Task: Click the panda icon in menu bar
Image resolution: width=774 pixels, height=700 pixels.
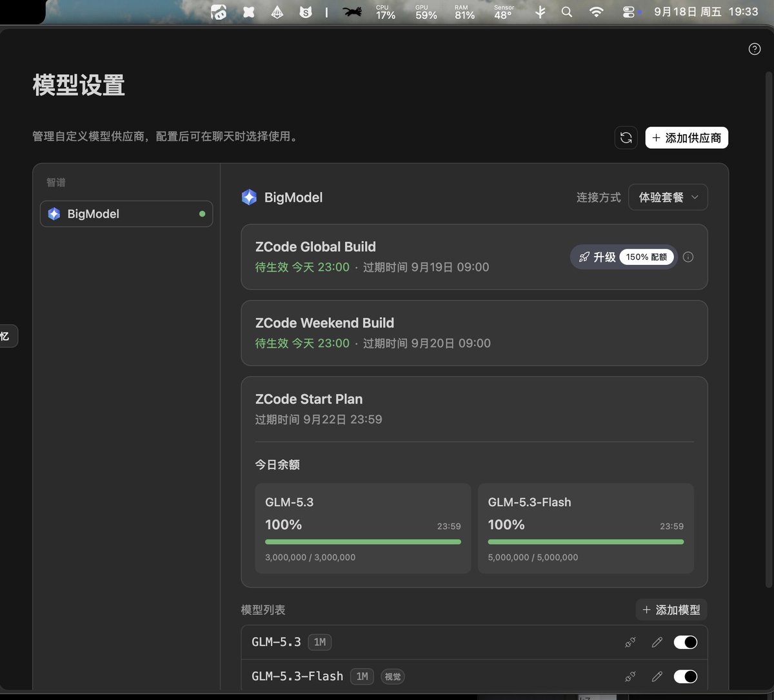Action: pos(219,12)
